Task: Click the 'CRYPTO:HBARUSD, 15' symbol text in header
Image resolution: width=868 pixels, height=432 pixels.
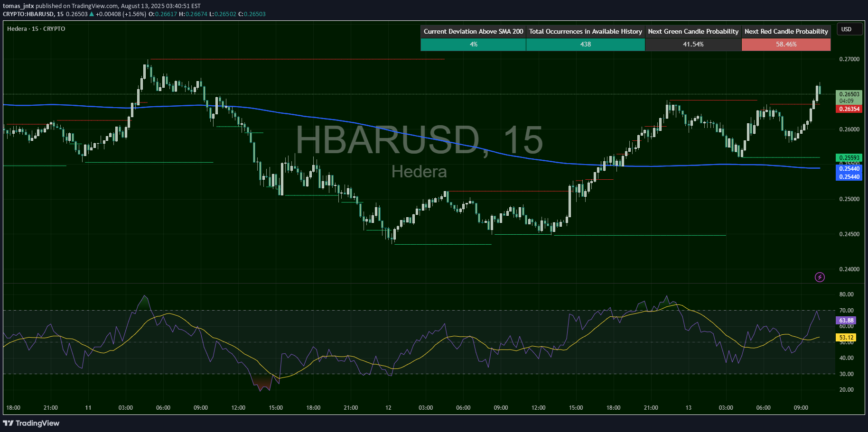Action: click(x=33, y=14)
